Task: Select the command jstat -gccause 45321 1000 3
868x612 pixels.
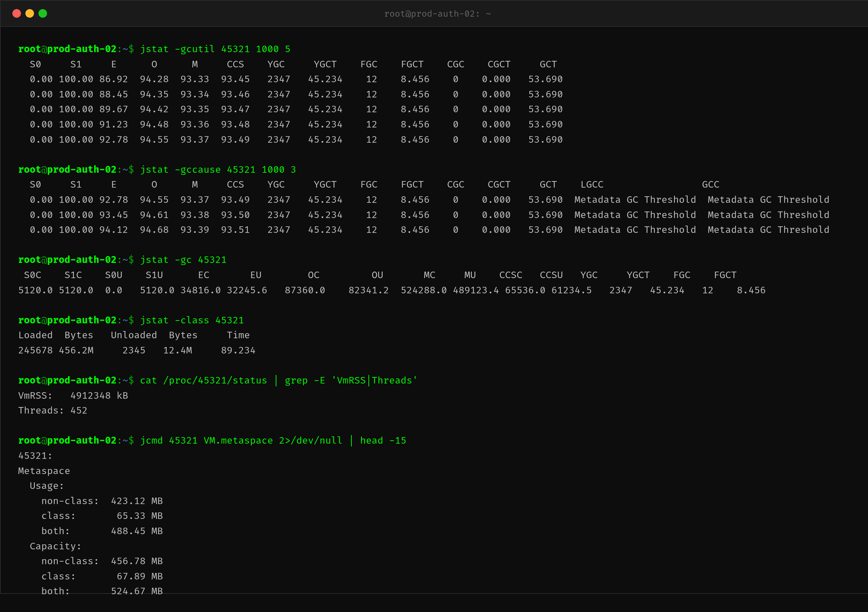Action: point(218,170)
